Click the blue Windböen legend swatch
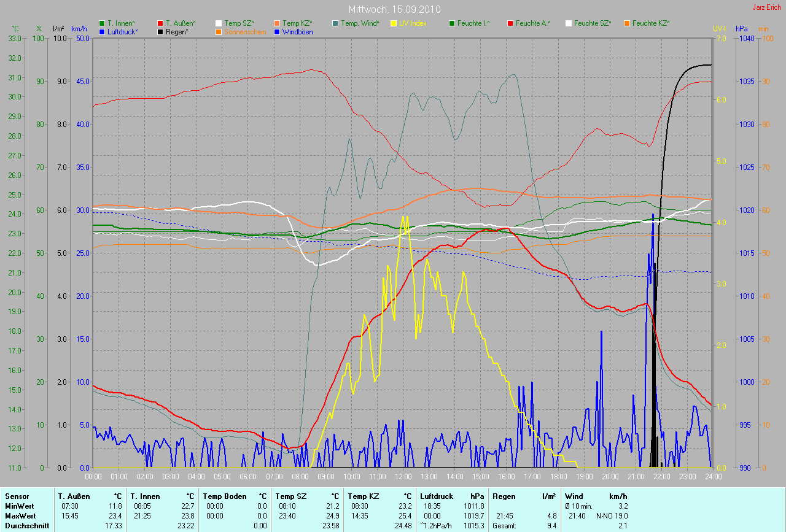 [278, 31]
